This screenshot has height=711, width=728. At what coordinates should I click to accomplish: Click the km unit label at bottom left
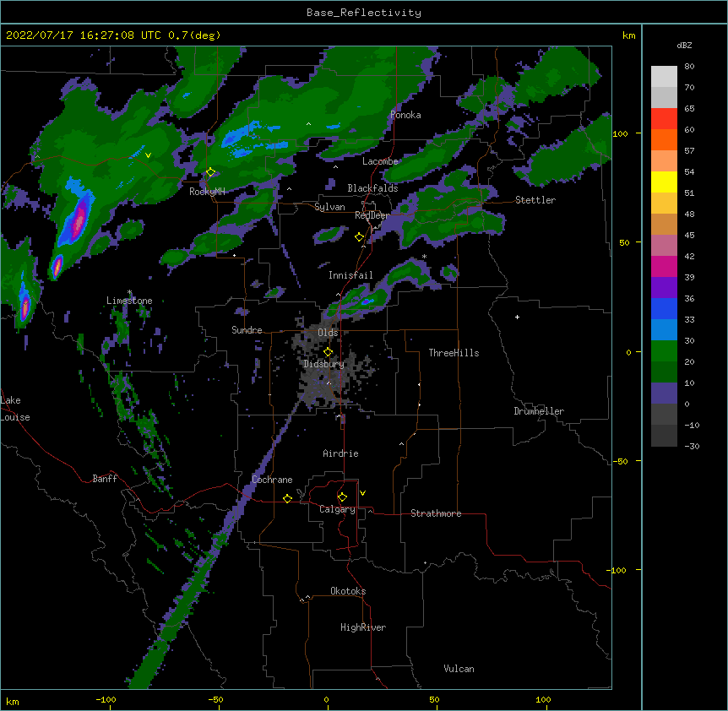13,701
